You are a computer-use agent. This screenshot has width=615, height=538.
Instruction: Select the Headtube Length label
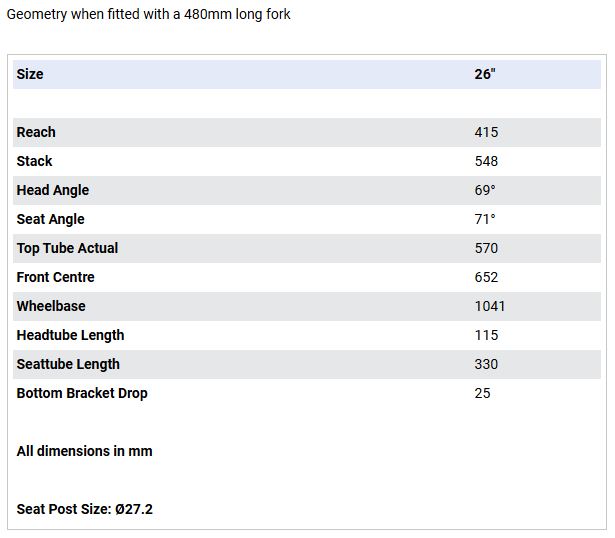(70, 335)
